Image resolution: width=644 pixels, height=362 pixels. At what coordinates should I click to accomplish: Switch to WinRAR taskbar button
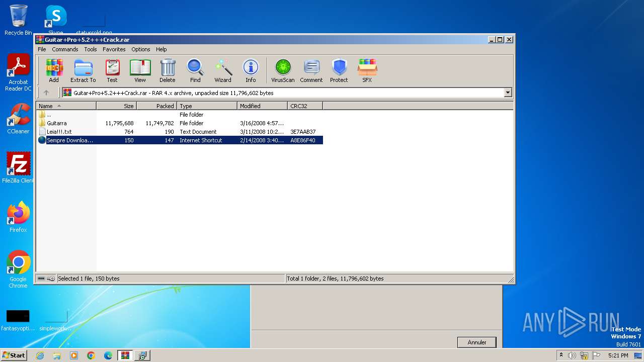click(x=125, y=355)
